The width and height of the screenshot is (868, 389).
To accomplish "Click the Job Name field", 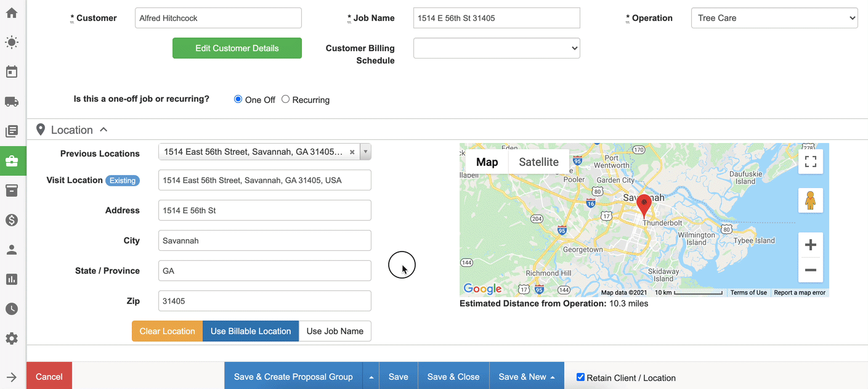I will (x=497, y=18).
